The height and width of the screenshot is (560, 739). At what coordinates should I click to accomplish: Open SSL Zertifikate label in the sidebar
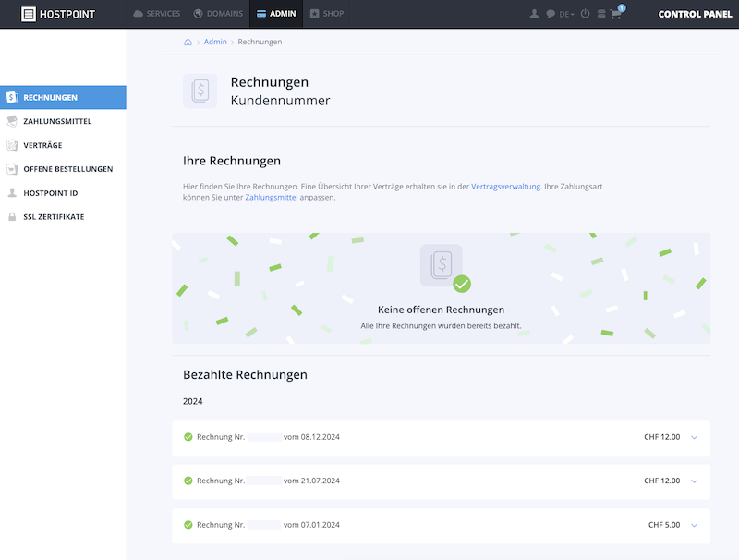54,217
